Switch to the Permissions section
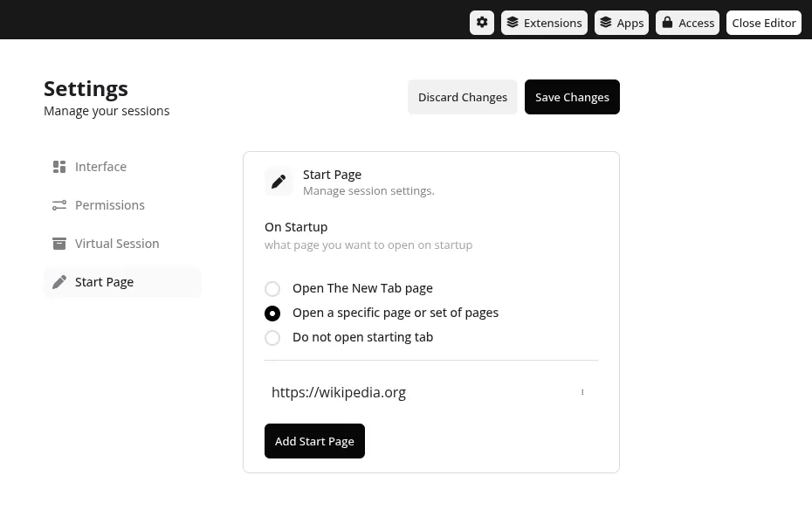 [x=110, y=204]
